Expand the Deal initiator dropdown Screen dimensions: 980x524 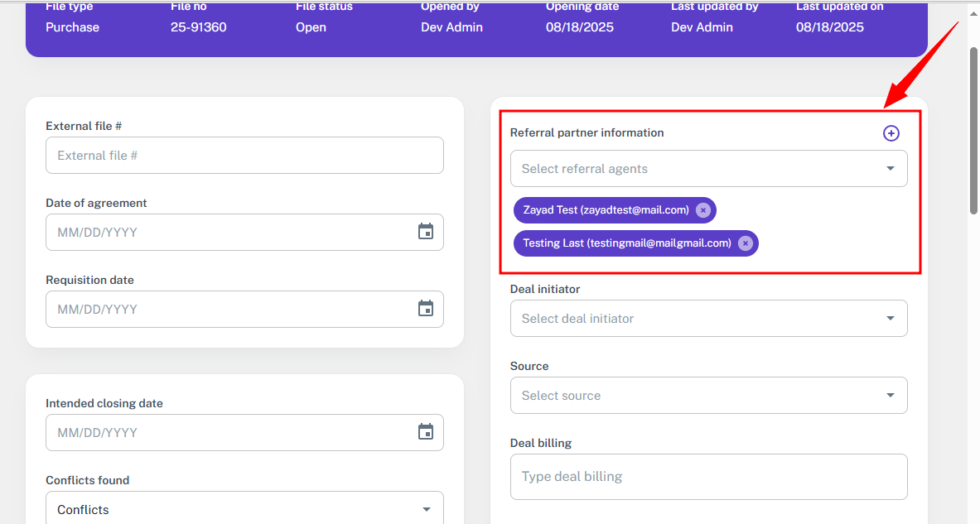tap(890, 319)
